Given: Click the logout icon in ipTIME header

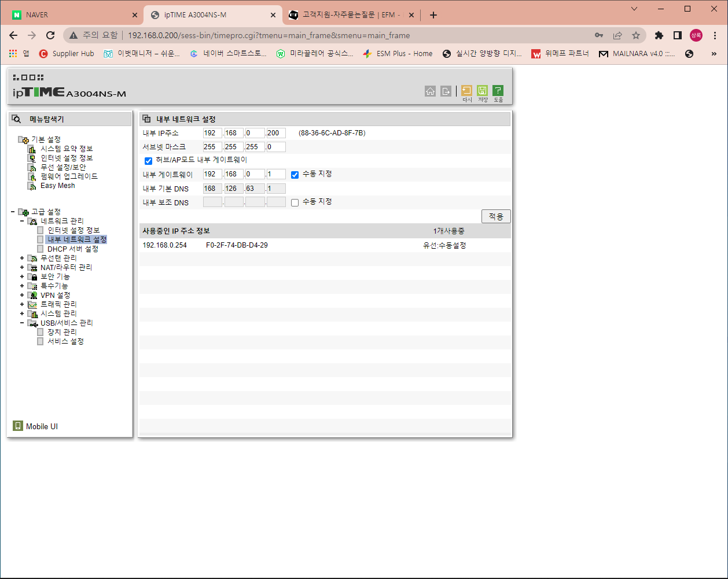Looking at the screenshot, I should click(446, 91).
